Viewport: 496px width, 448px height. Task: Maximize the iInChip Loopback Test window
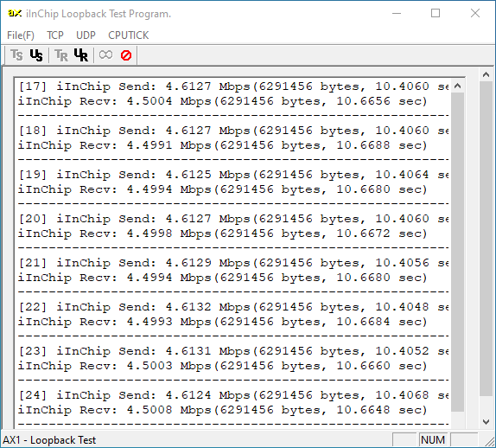(436, 13)
